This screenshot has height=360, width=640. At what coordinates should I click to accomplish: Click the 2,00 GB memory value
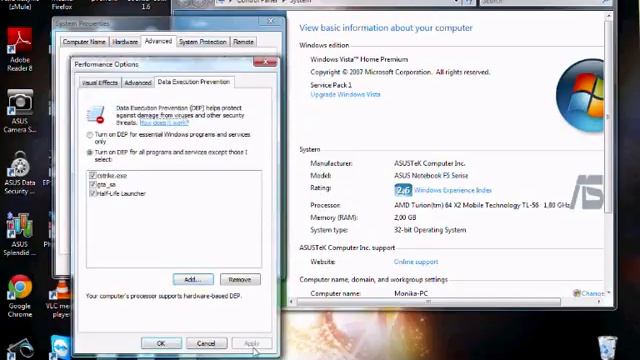point(405,218)
